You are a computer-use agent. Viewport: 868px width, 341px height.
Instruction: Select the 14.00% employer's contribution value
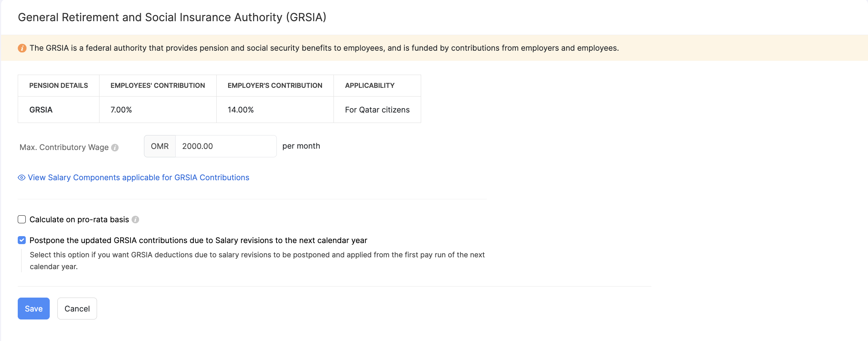(x=241, y=110)
